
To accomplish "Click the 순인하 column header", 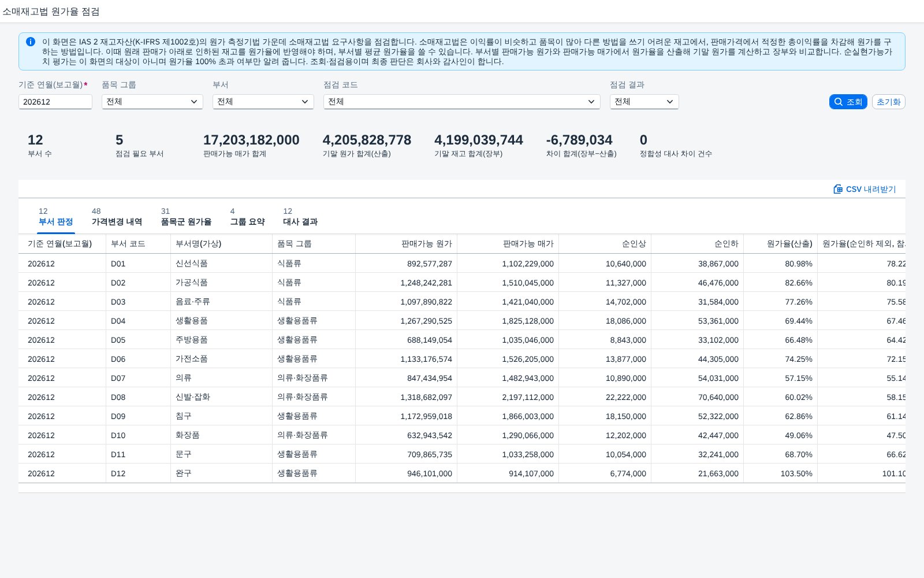I will 698,244.
